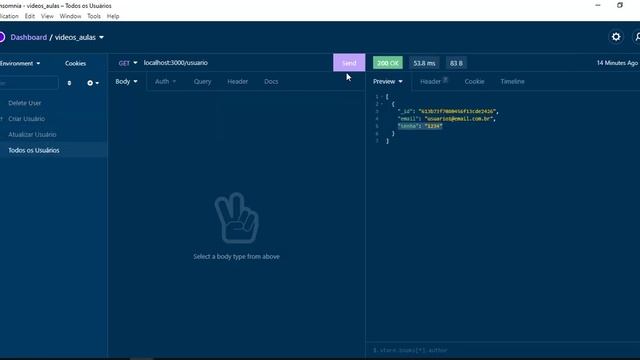Click the sort requests icon in sidebar

(69, 83)
